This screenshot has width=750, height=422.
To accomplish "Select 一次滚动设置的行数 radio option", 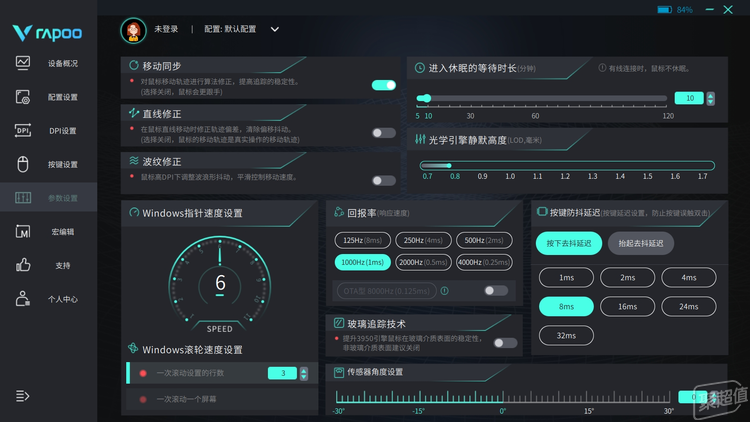I will pos(143,373).
